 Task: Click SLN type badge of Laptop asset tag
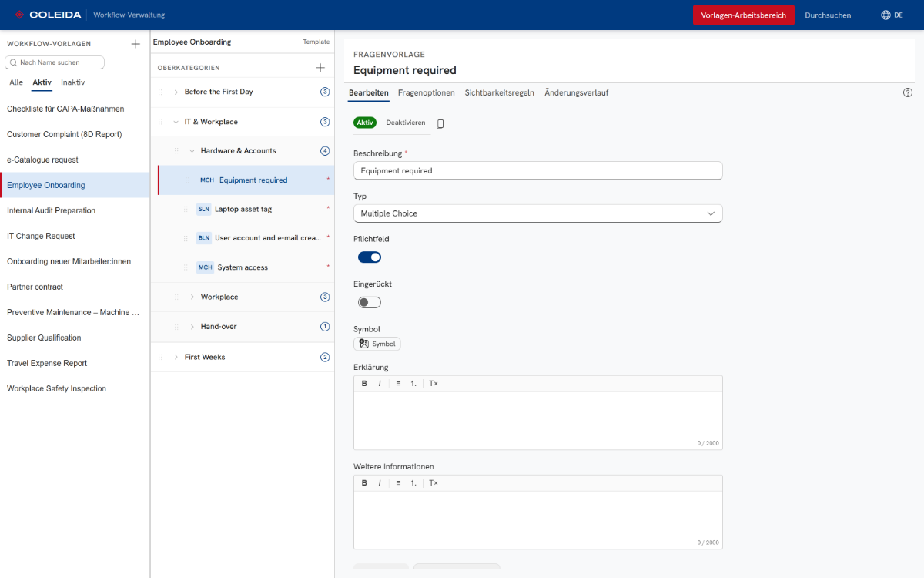tap(204, 209)
